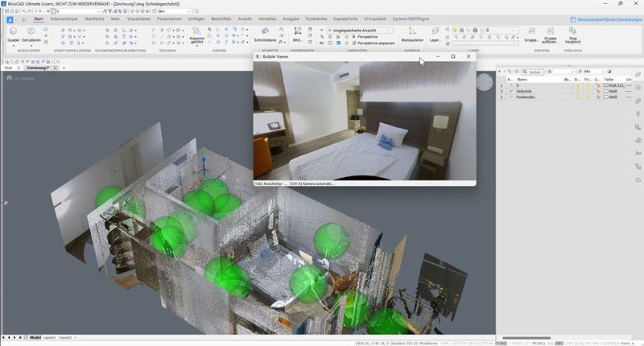Image resolution: width=644 pixels, height=346 pixels.
Task: Toggle freeze sun for Punktwolke layer
Action: (588, 97)
